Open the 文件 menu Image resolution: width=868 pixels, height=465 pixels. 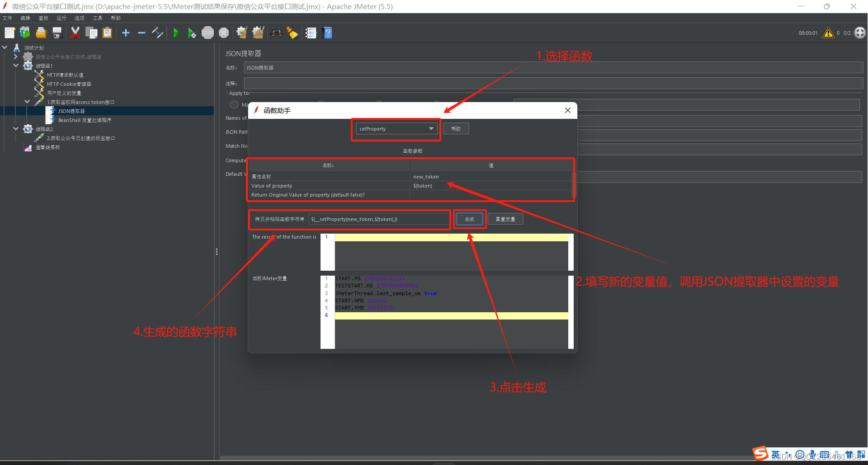click(7, 18)
